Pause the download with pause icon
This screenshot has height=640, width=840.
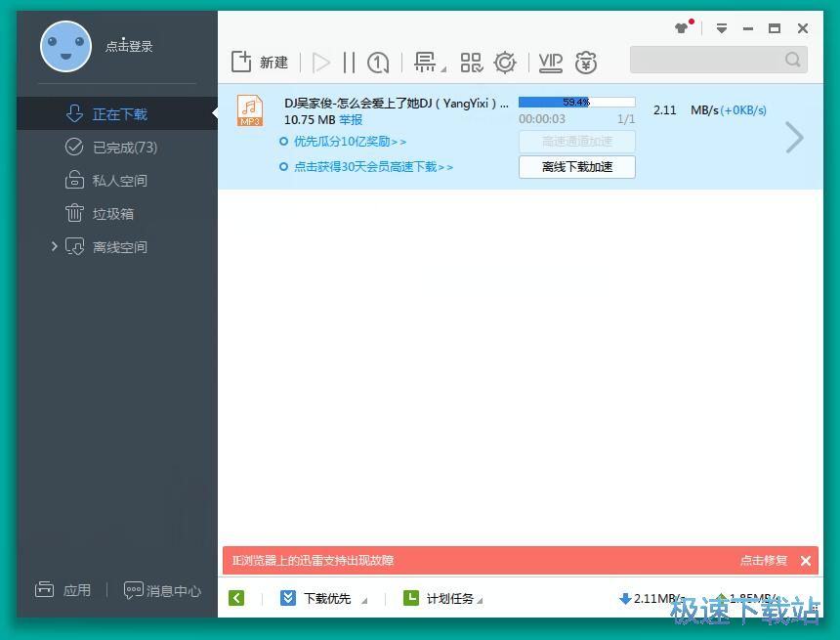pyautogui.click(x=350, y=63)
